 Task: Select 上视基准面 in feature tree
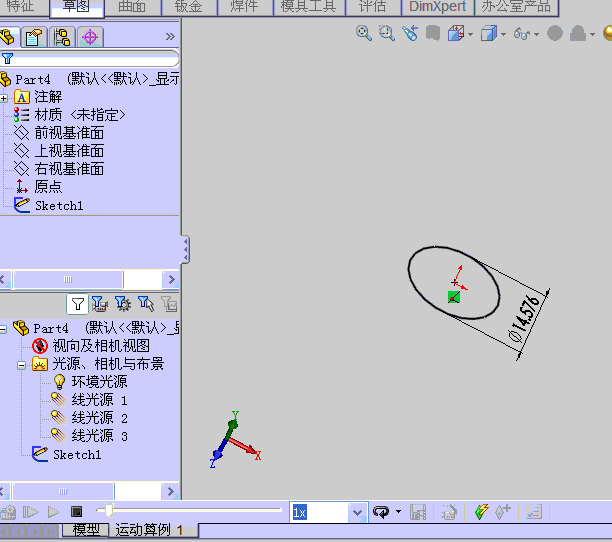click(x=69, y=151)
